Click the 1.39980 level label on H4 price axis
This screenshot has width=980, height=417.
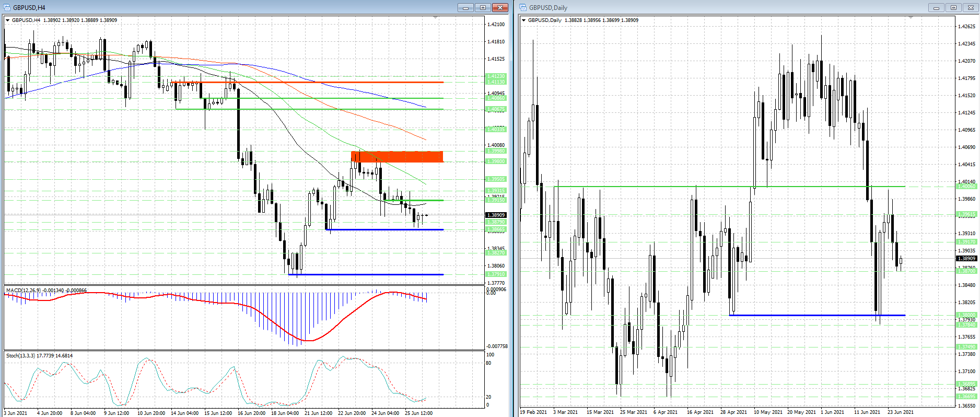tap(496, 151)
